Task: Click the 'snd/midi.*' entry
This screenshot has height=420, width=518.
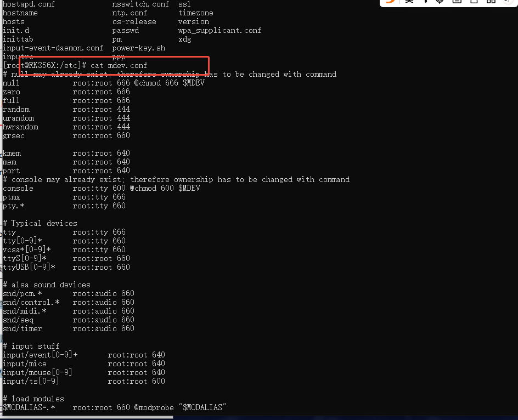Action: click(x=25, y=311)
